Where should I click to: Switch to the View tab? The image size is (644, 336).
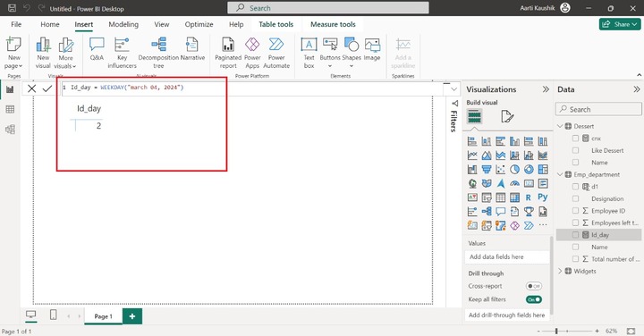click(161, 24)
